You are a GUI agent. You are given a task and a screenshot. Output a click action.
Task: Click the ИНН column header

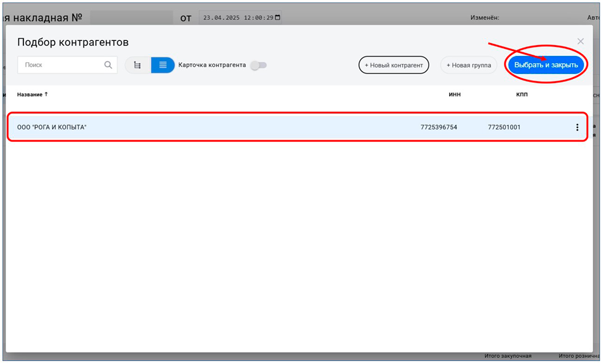coord(455,94)
